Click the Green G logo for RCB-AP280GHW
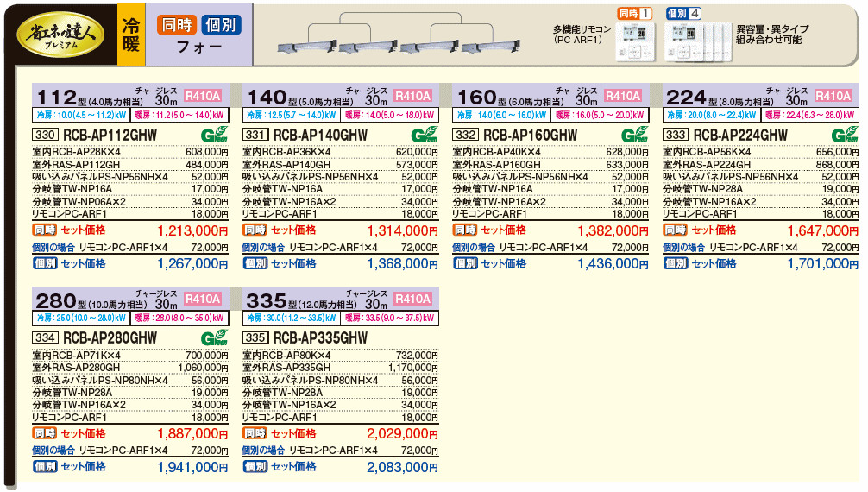The image size is (868, 492). coord(214,337)
